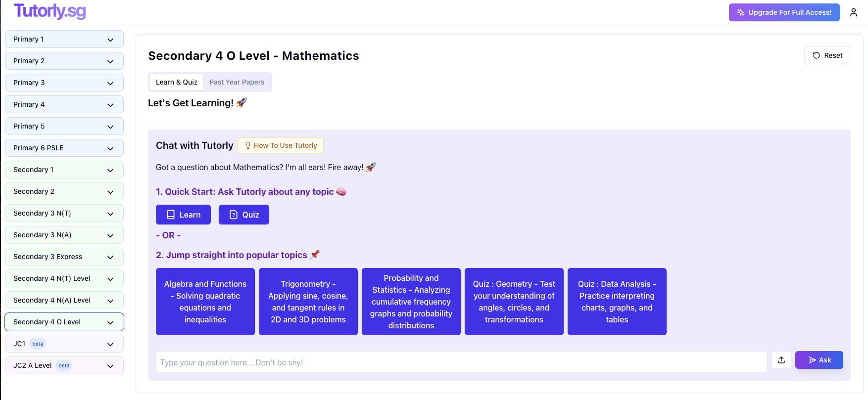Switch to the Past Year Papers tab

[237, 82]
